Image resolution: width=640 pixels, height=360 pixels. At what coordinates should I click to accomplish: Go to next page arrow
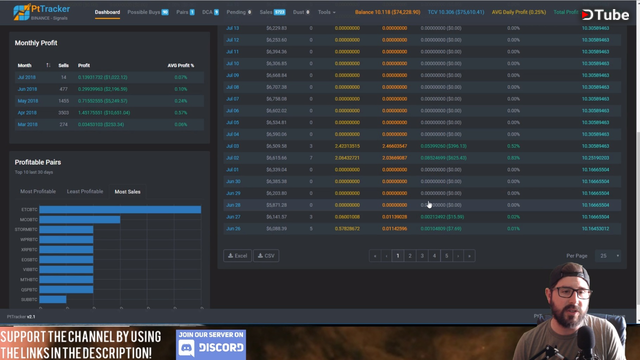click(x=458, y=256)
